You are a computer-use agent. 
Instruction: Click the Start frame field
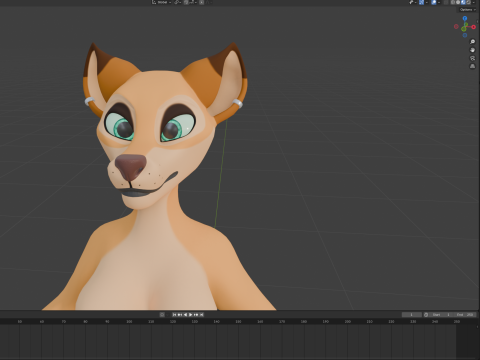tap(441, 315)
